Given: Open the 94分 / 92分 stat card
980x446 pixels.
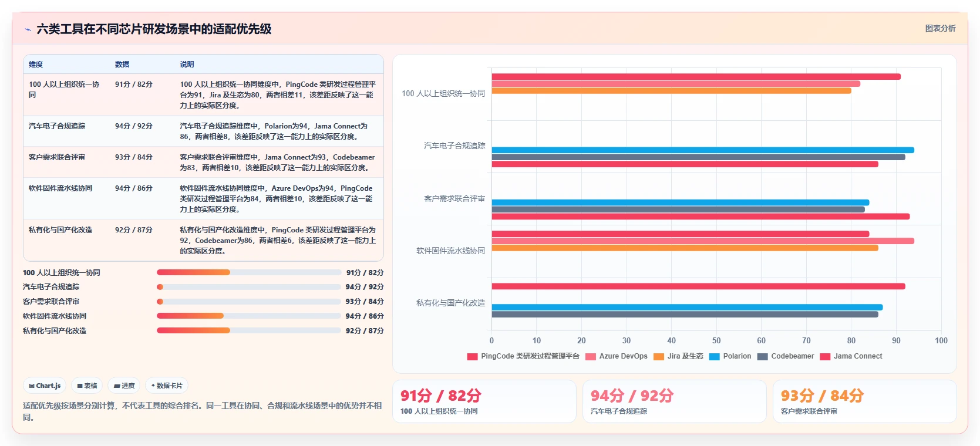Looking at the screenshot, I should coord(675,401).
